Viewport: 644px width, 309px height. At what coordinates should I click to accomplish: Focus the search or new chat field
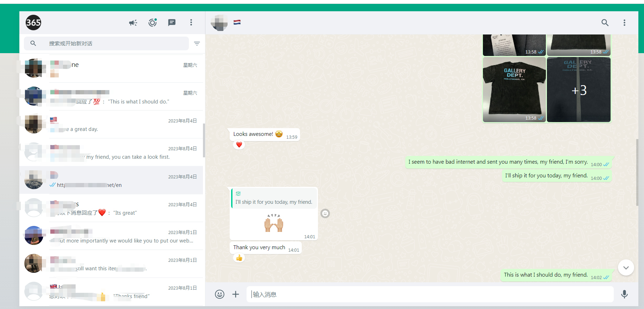[x=106, y=43]
